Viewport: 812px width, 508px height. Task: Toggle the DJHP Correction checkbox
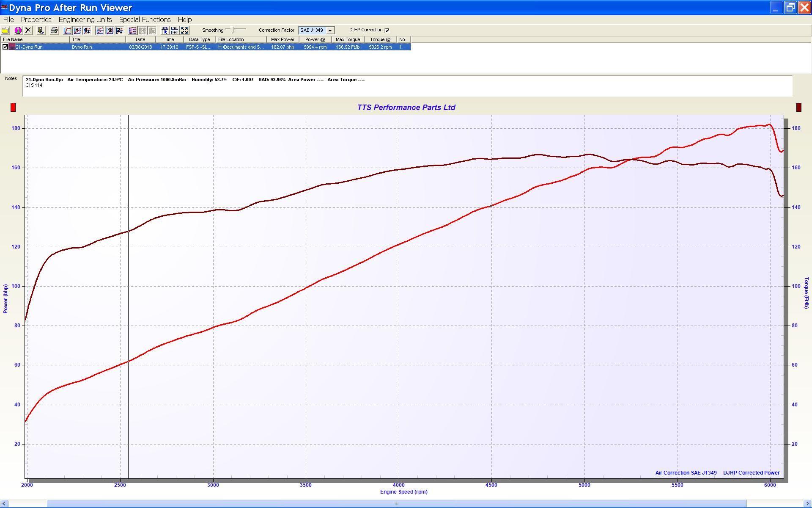coord(387,30)
